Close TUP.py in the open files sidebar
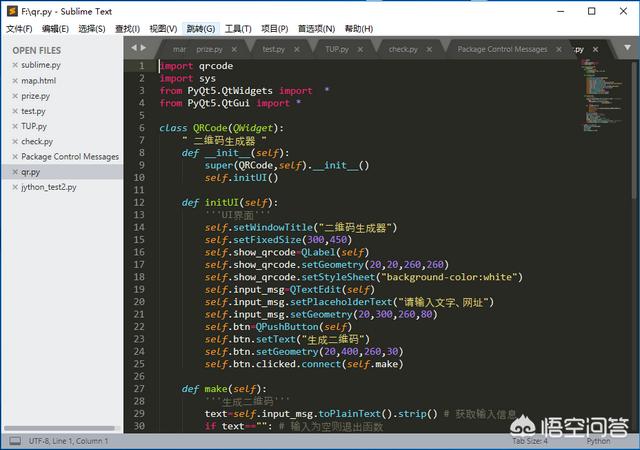 coord(15,126)
